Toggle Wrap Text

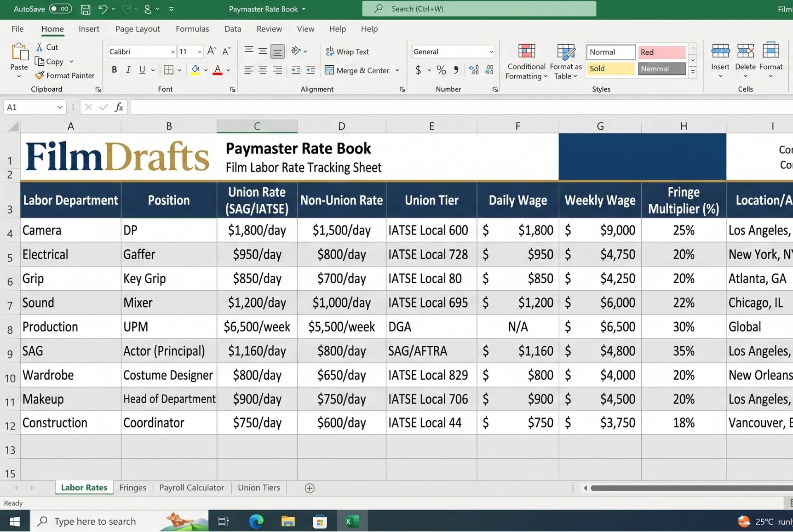coord(347,51)
